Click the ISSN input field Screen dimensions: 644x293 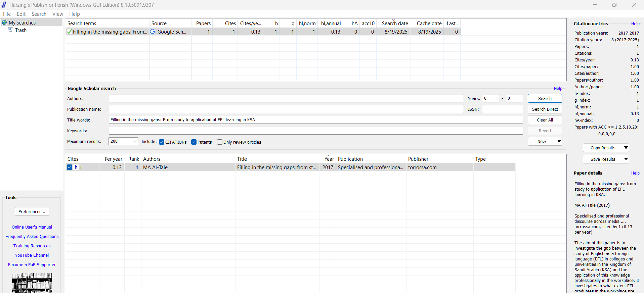click(x=503, y=109)
